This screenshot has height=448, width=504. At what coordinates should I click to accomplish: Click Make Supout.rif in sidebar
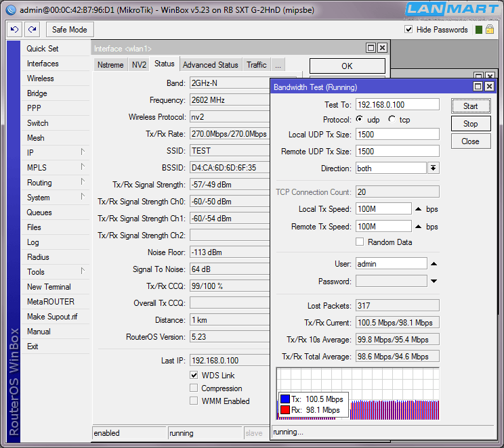tap(56, 317)
